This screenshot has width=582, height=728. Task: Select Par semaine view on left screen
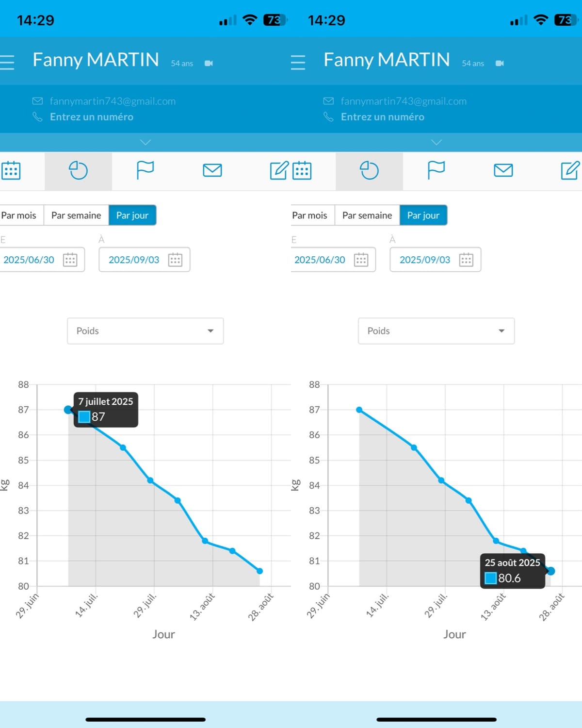pos(76,215)
